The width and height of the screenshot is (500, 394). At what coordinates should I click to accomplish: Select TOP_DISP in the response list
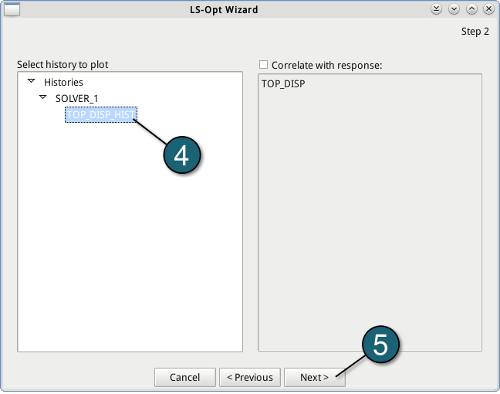pos(283,84)
